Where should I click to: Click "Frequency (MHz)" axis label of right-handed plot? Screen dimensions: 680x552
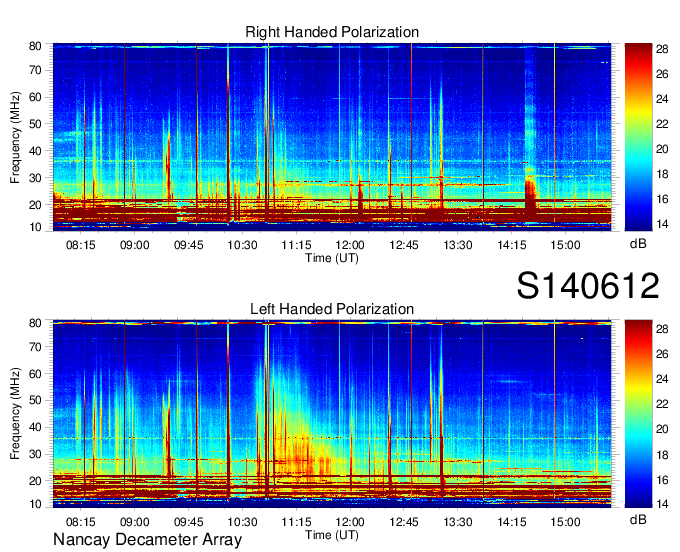click(15, 137)
